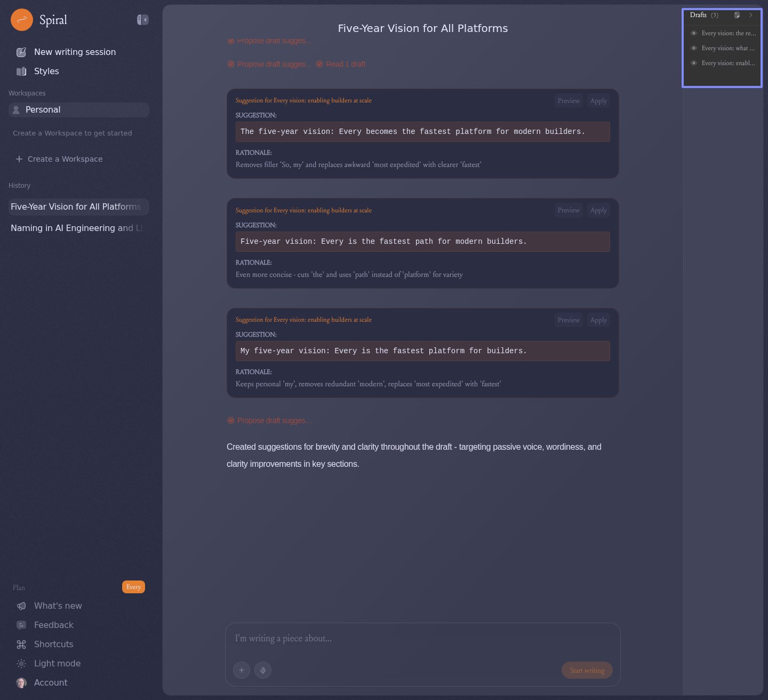The height and width of the screenshot is (700, 768).
Task: Toggle eye icon for 'Every vision: enabl...' draft
Action: pyautogui.click(x=694, y=63)
